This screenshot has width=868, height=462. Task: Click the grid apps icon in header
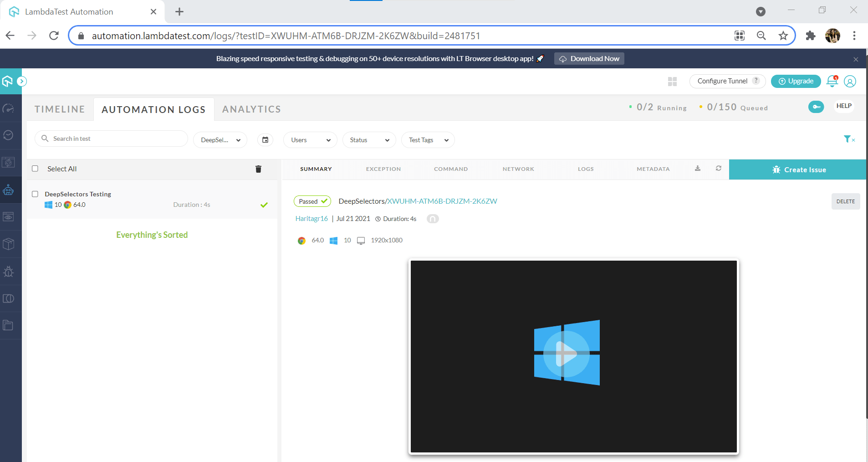[x=672, y=82]
